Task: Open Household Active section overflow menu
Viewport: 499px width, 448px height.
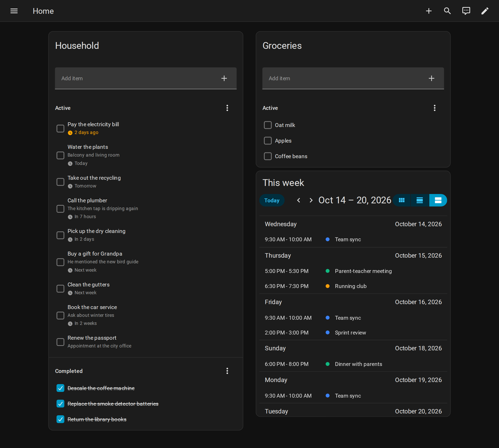Action: (227, 108)
